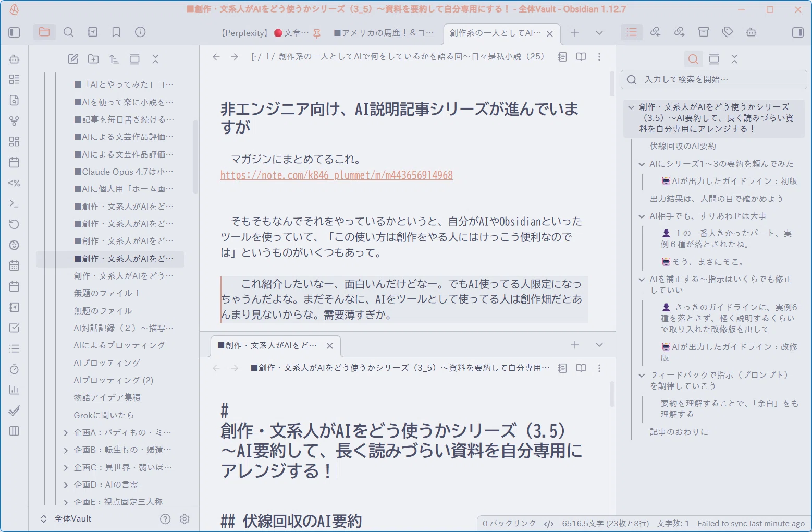The width and height of the screenshot is (812, 532).
Task: Open the note.com magazine link
Action: coord(337,175)
